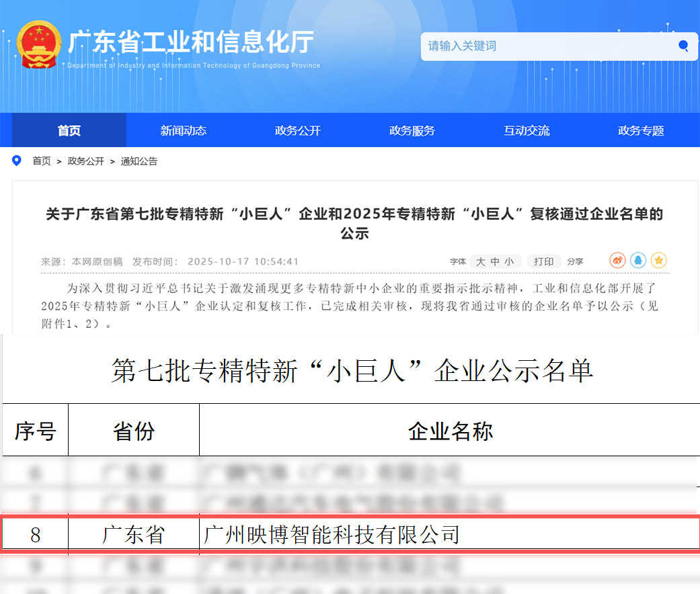Open the 政务专题 menu
This screenshot has width=700, height=594.
tap(639, 130)
